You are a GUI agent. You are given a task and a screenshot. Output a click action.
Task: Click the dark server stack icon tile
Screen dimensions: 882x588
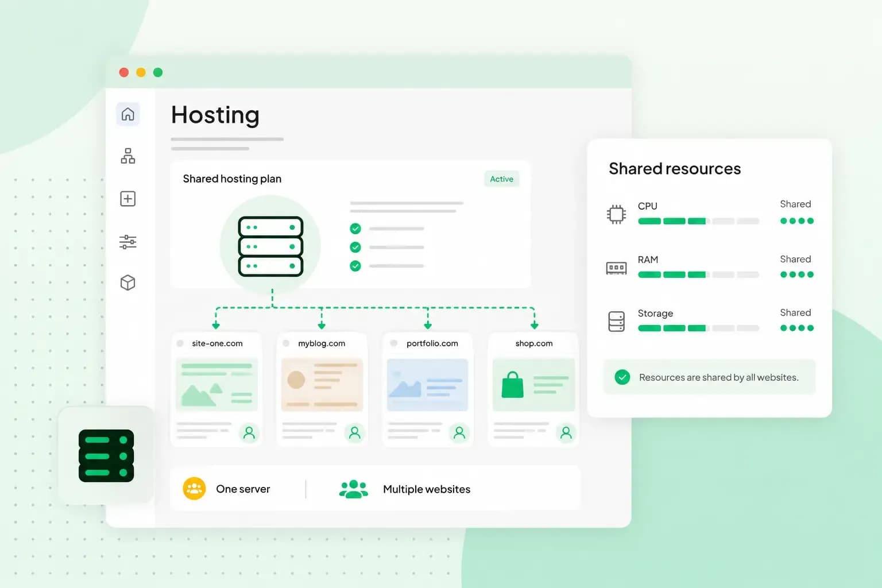tap(106, 456)
